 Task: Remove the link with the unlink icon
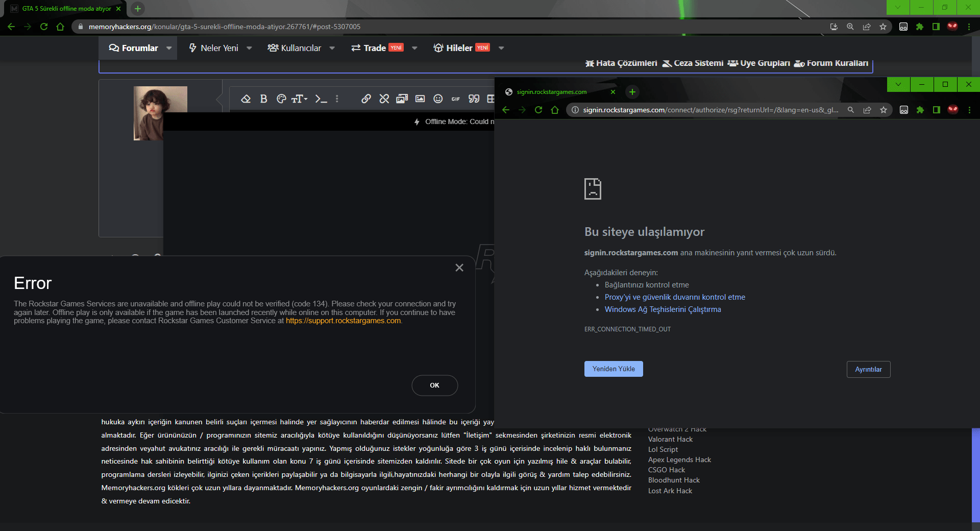384,99
